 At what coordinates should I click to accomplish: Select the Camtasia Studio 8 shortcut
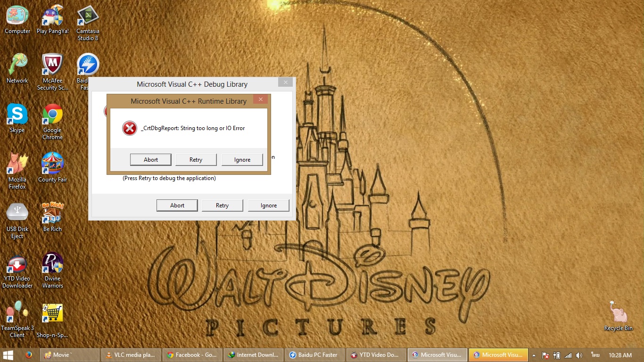tap(88, 23)
